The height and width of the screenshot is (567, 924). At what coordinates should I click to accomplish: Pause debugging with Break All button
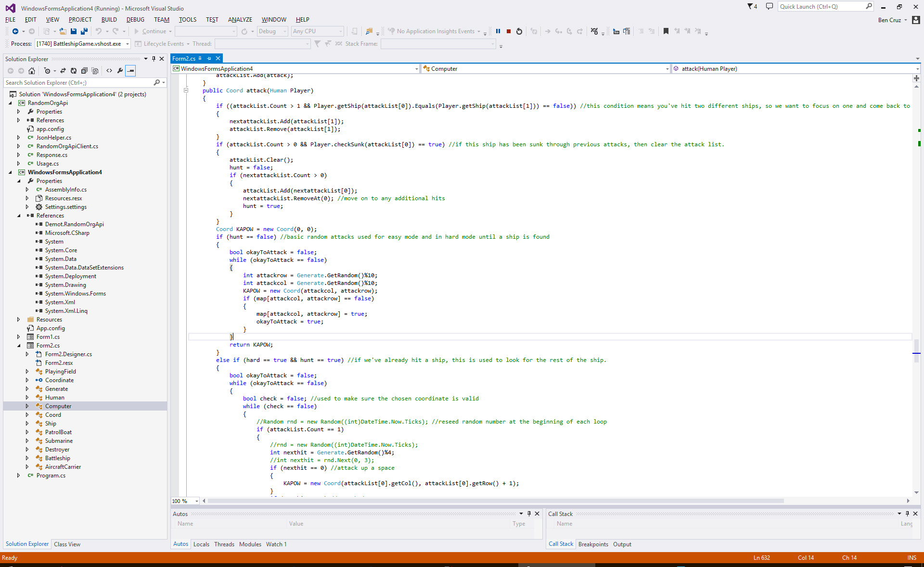pos(498,31)
